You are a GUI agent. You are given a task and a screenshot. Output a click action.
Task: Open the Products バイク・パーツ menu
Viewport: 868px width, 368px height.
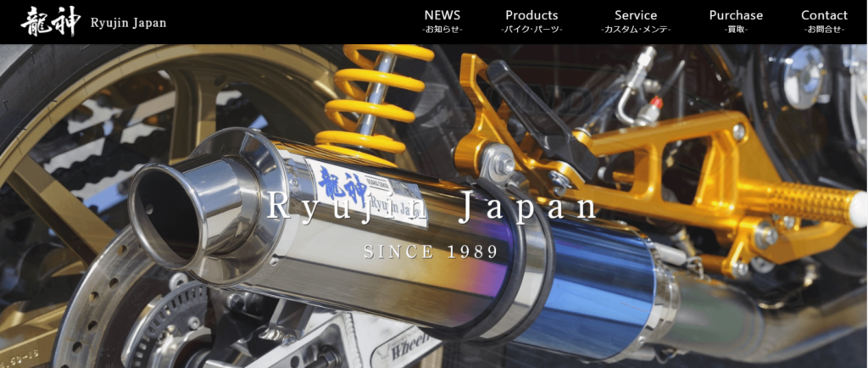(x=531, y=21)
